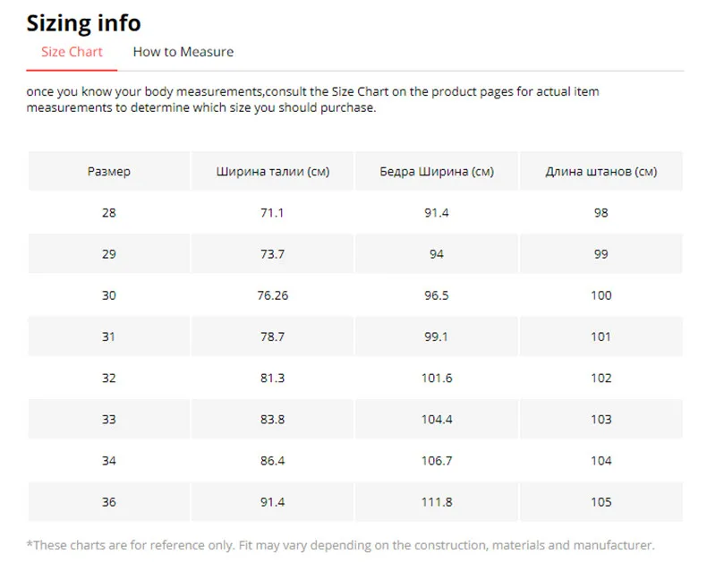Screen dimensions: 707x588
Task: Click the reference-only disclaimer note
Action: (x=340, y=544)
